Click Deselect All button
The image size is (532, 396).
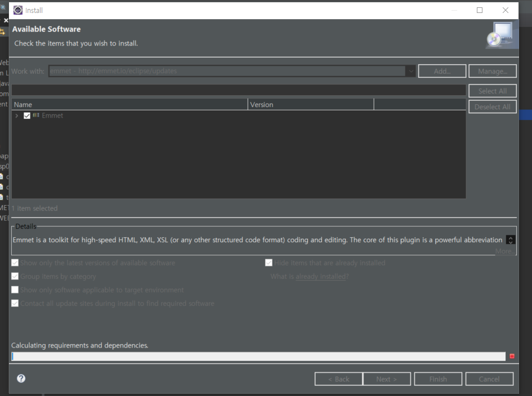click(493, 106)
